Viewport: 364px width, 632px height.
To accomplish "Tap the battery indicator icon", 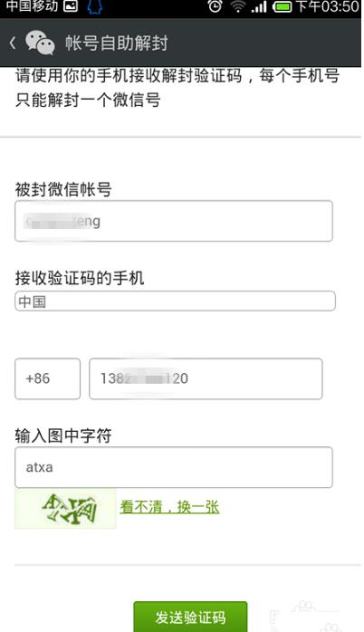I will (283, 7).
